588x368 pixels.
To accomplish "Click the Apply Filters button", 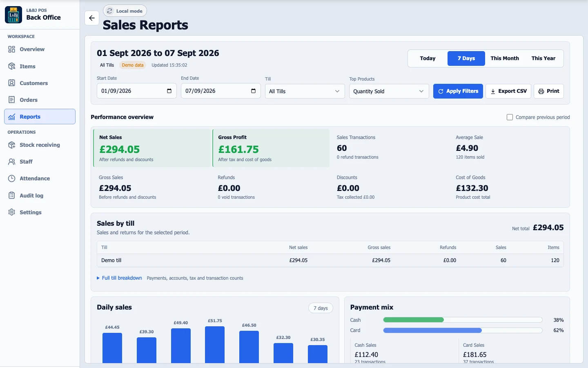I will pos(458,91).
